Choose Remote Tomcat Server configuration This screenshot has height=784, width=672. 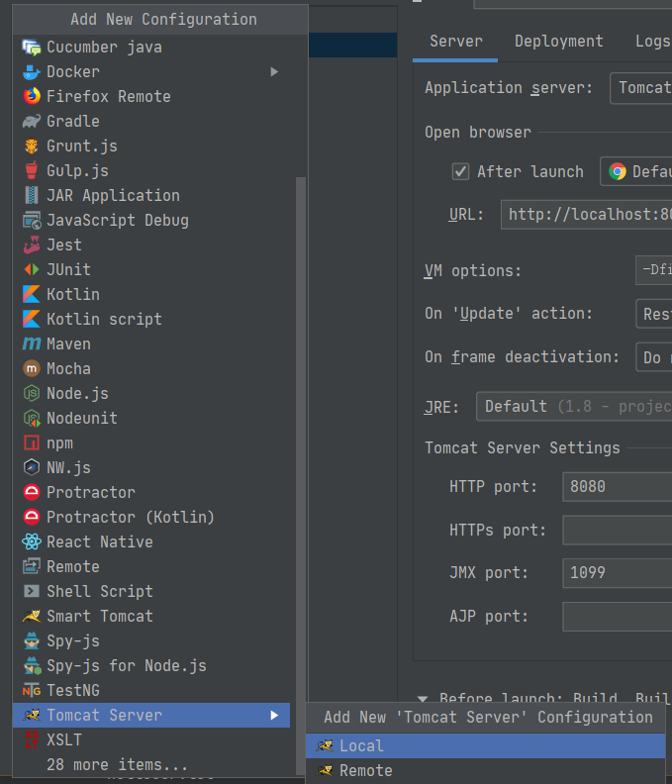click(486, 771)
